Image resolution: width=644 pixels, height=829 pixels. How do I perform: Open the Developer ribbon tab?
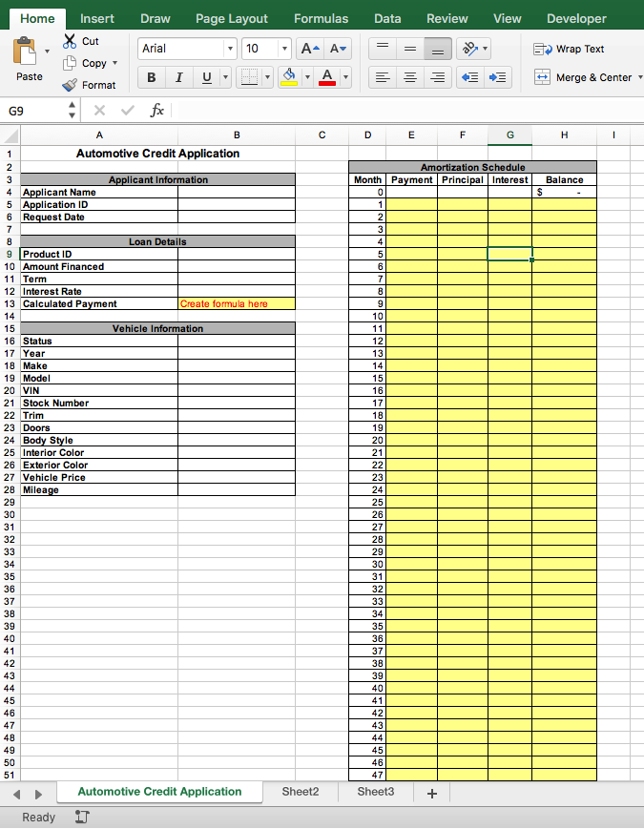pos(576,18)
